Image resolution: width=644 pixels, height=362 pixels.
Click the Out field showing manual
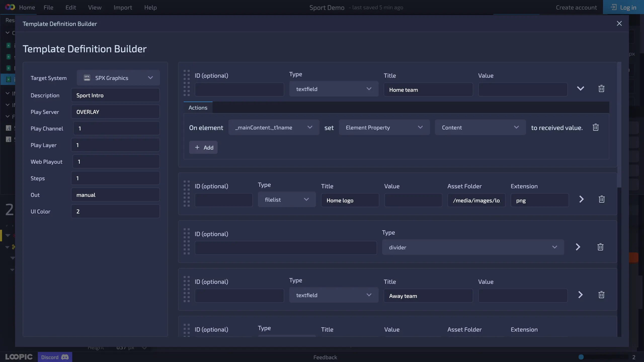point(116,195)
